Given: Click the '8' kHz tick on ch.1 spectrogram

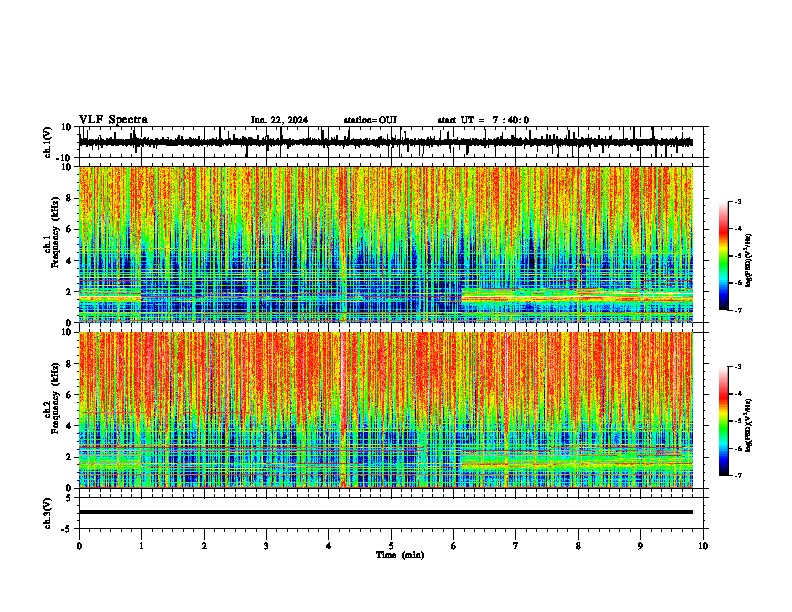Looking at the screenshot, I should [69, 198].
